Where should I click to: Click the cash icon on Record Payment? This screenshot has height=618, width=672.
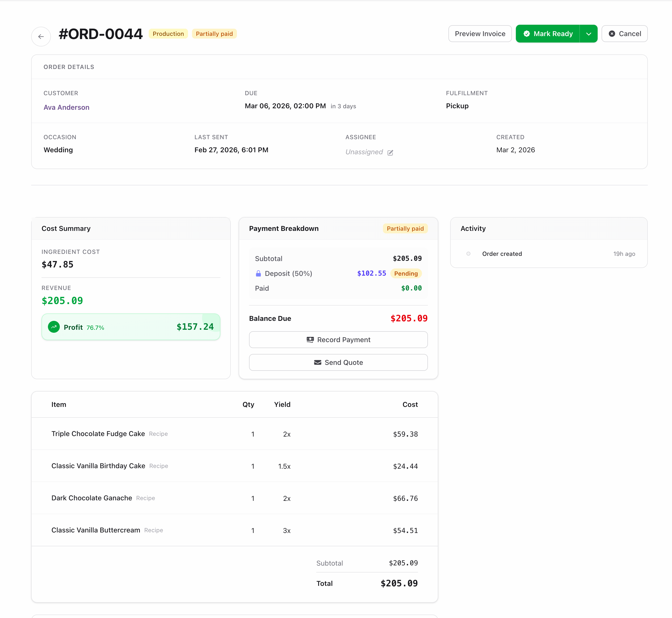[x=310, y=339]
